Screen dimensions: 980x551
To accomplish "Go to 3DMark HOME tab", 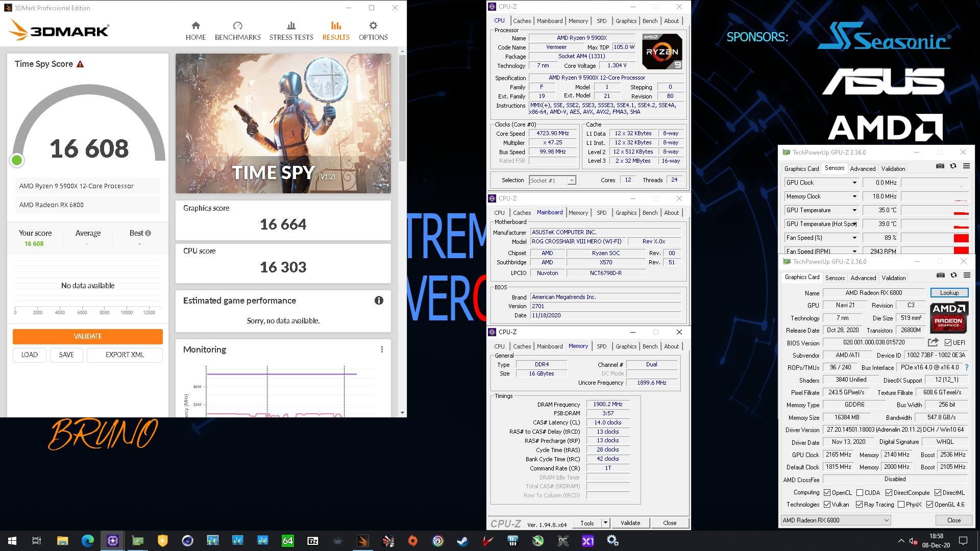I will coord(195,31).
